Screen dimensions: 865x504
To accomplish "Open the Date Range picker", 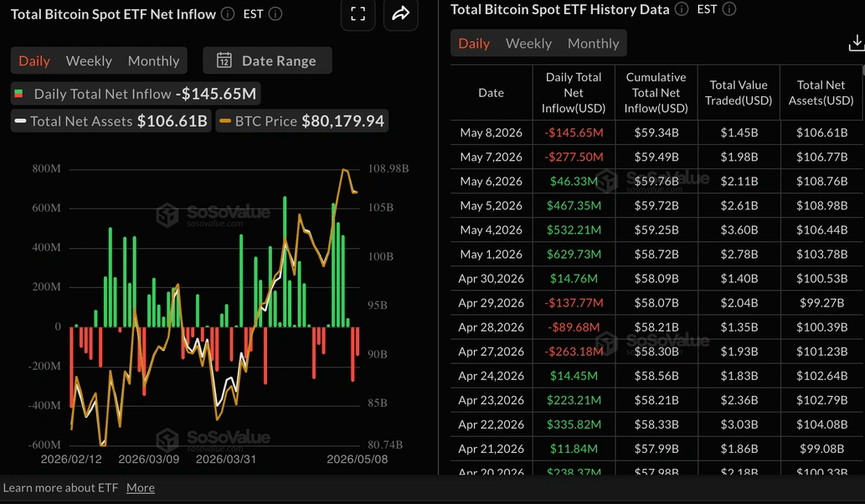I will (268, 60).
